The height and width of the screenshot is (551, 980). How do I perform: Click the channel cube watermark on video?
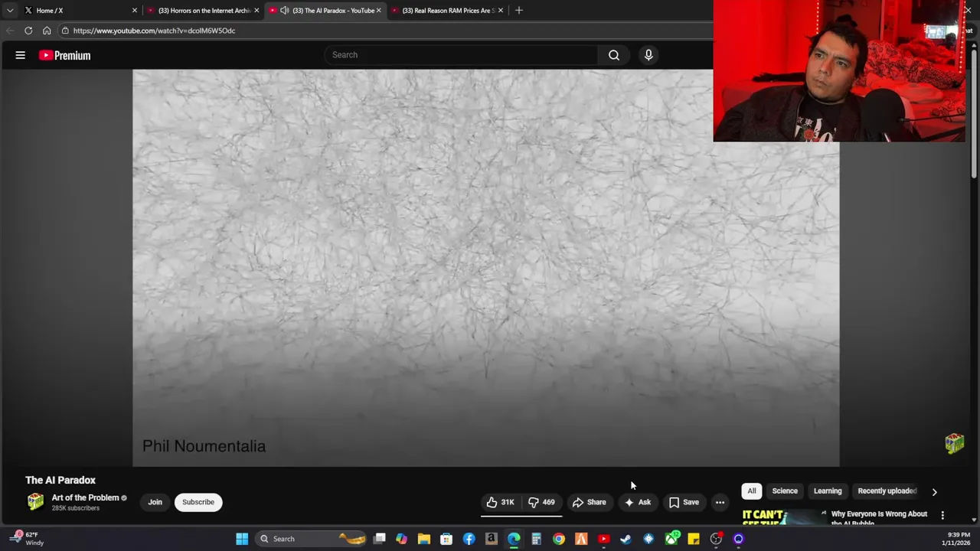[954, 443]
